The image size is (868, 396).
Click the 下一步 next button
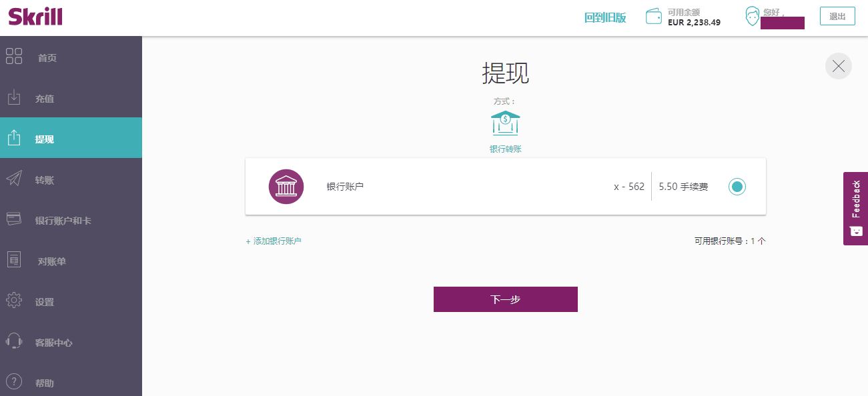tap(506, 299)
